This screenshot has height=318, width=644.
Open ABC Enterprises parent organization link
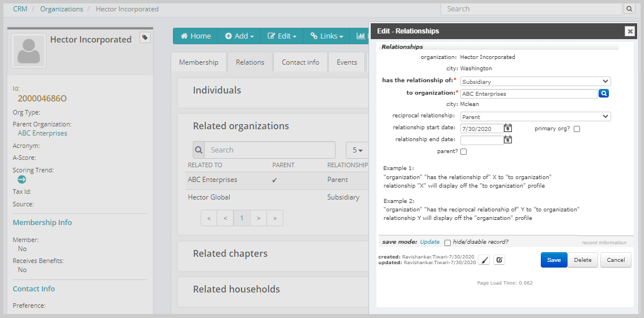click(x=43, y=133)
